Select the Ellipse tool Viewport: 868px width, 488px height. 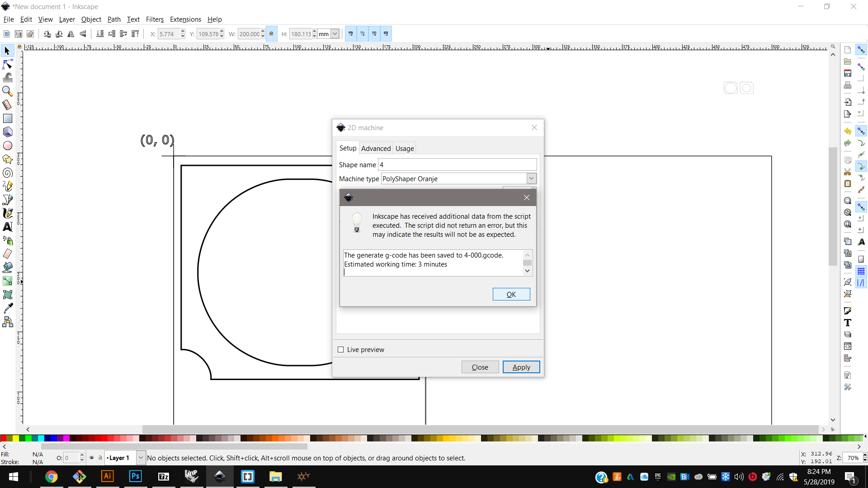coord(7,145)
